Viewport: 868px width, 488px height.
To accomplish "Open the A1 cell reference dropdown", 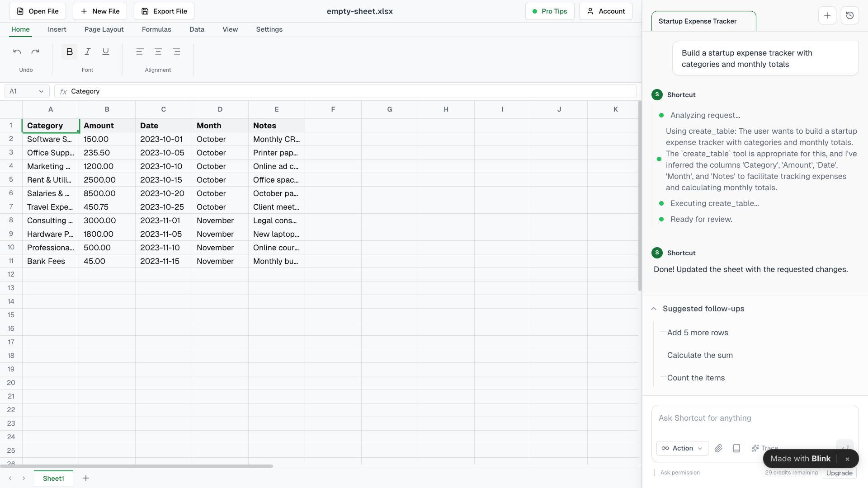I will [26, 91].
